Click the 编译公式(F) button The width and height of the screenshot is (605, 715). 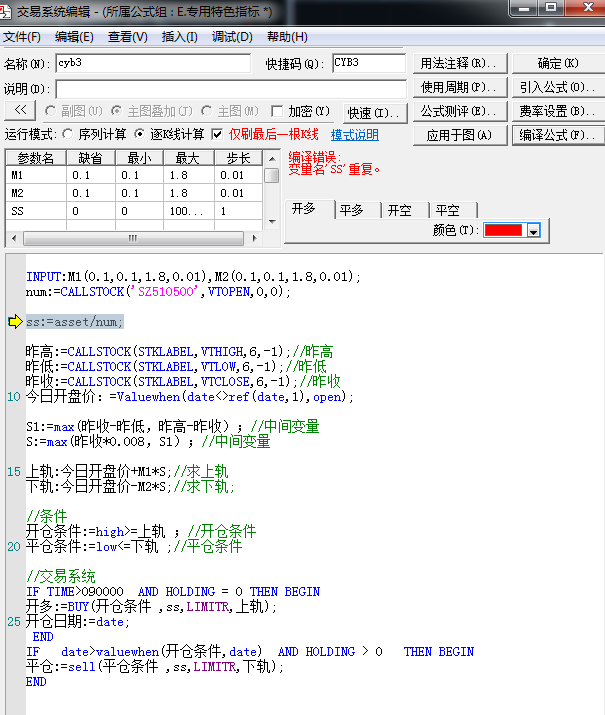(557, 135)
